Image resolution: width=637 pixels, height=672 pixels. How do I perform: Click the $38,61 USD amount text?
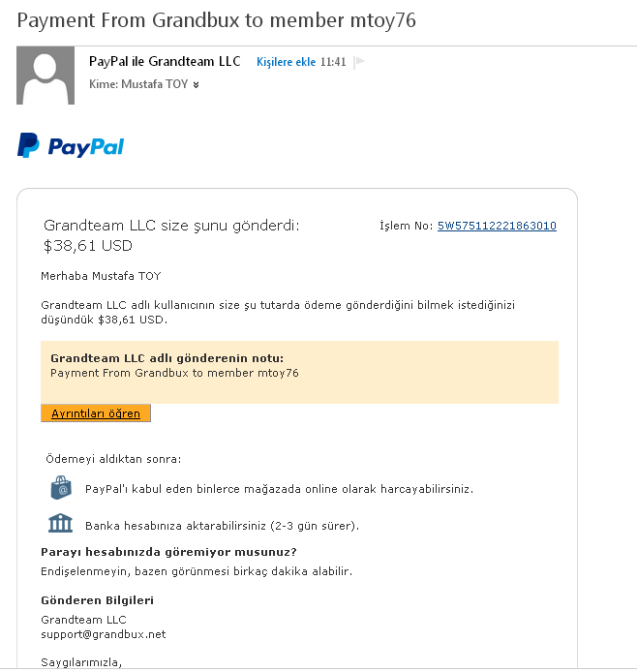pyautogui.click(x=88, y=246)
